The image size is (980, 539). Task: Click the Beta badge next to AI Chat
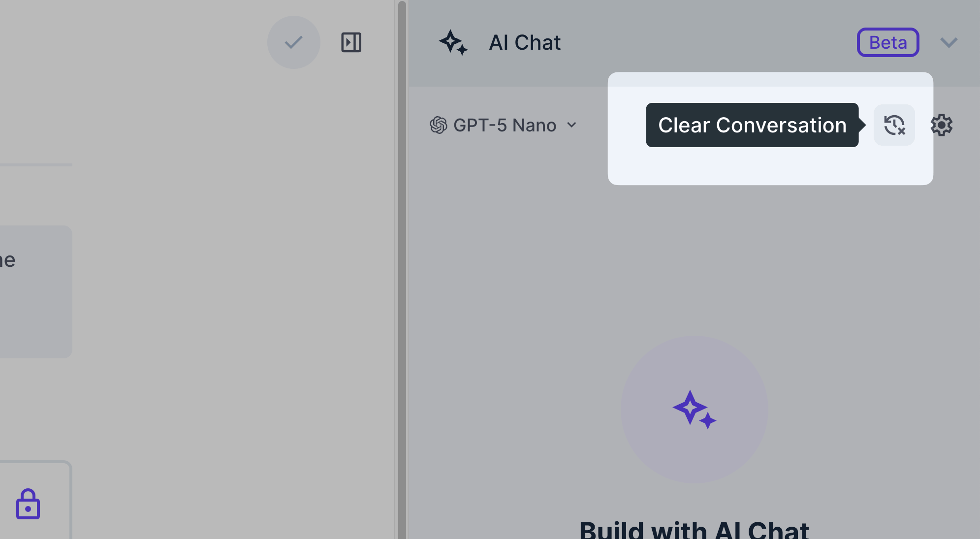pos(887,42)
